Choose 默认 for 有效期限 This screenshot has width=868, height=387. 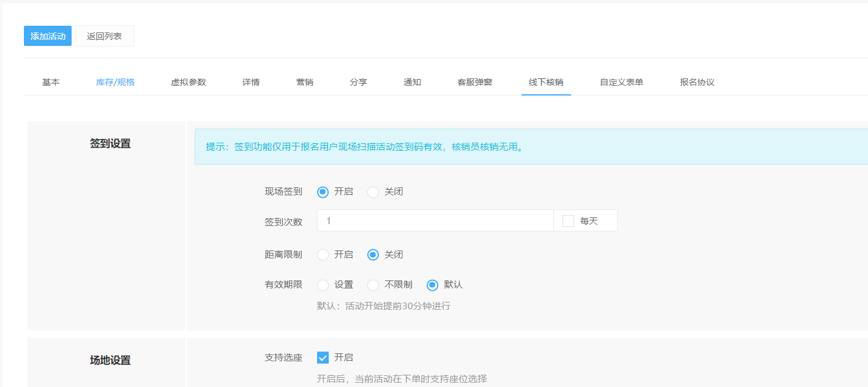433,285
